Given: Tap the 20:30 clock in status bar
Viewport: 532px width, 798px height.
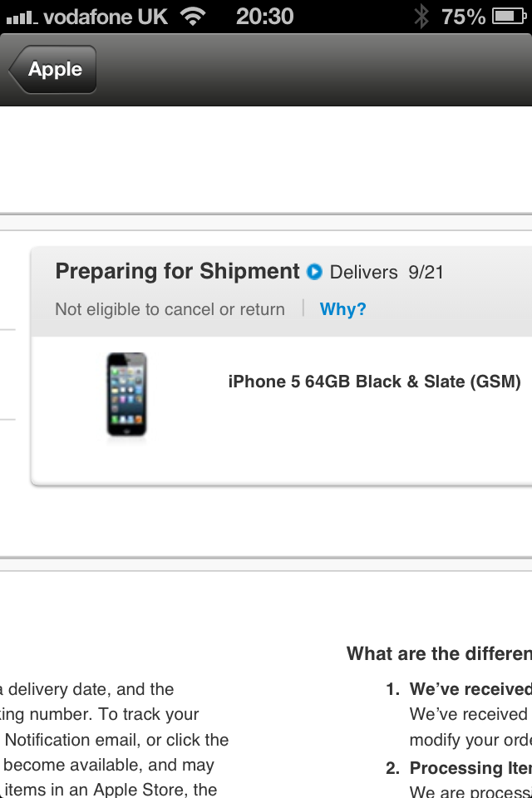Looking at the screenshot, I should coord(264,16).
